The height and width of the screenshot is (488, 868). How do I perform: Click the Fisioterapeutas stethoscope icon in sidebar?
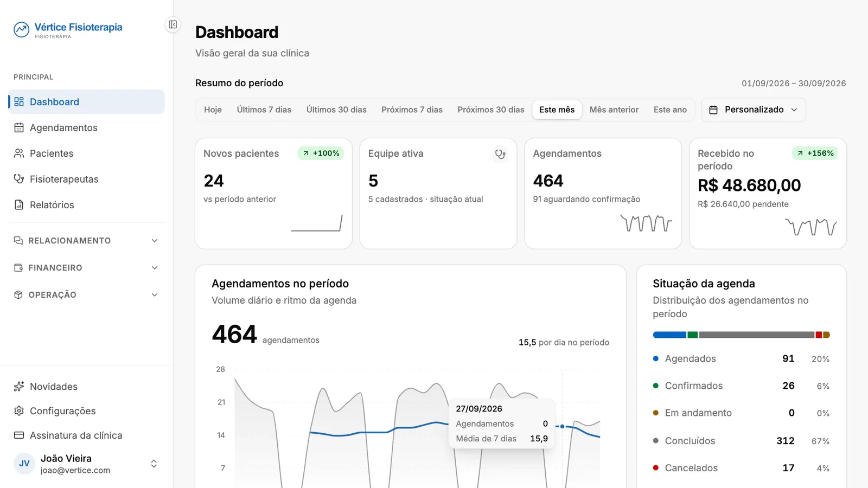19,179
